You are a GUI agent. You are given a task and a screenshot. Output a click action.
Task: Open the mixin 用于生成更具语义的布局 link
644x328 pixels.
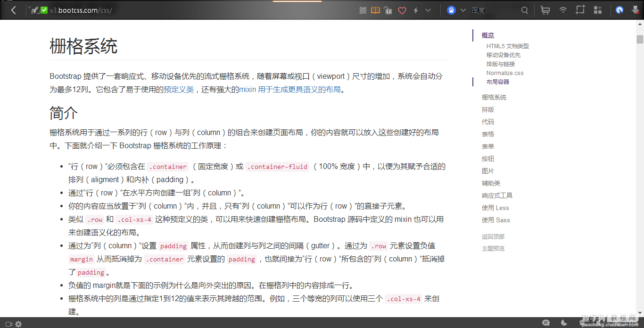coord(289,89)
